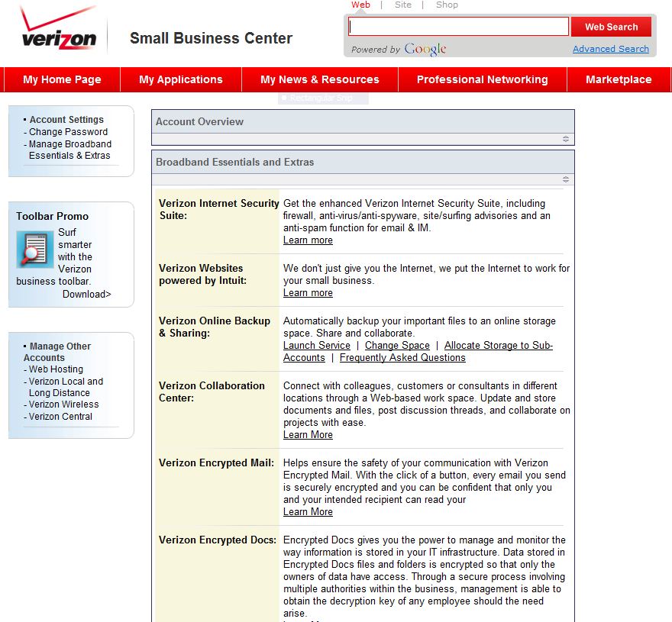Collapse the Account Overview panel
Image resolution: width=672 pixels, height=622 pixels.
(x=566, y=139)
